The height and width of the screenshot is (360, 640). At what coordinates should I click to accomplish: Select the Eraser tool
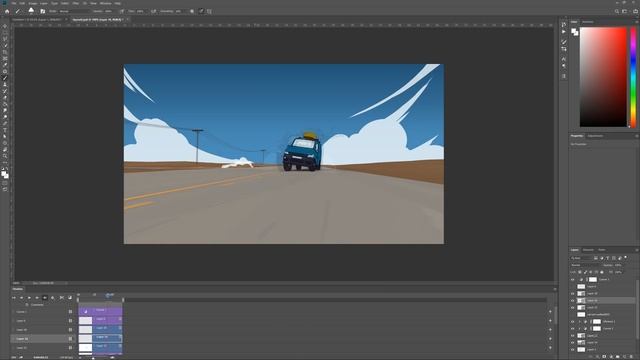(x=5, y=98)
